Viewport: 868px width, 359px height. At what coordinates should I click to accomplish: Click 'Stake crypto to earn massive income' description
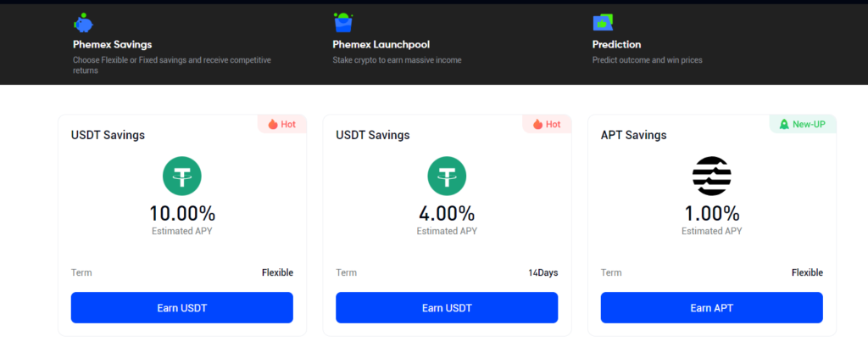397,59
